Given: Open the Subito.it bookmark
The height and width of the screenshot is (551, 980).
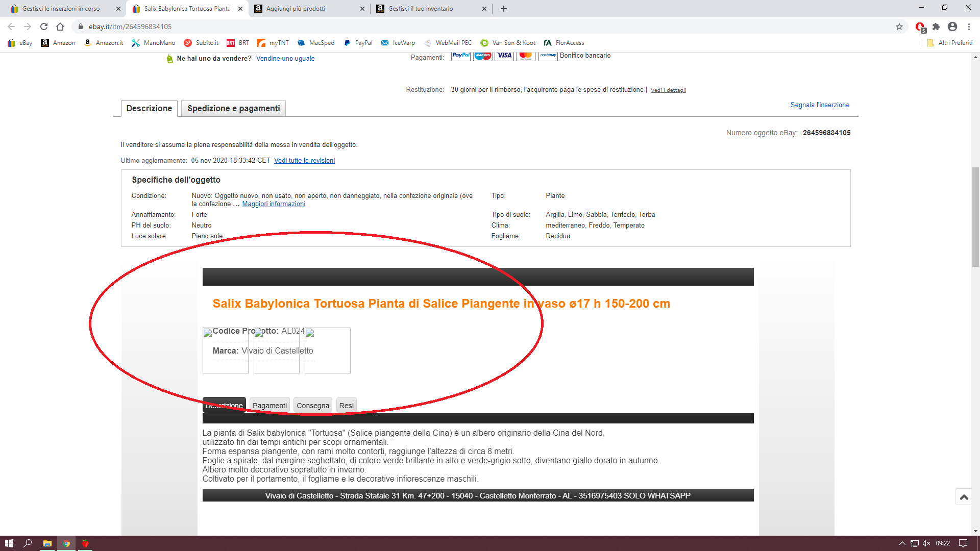Looking at the screenshot, I should coord(201,43).
